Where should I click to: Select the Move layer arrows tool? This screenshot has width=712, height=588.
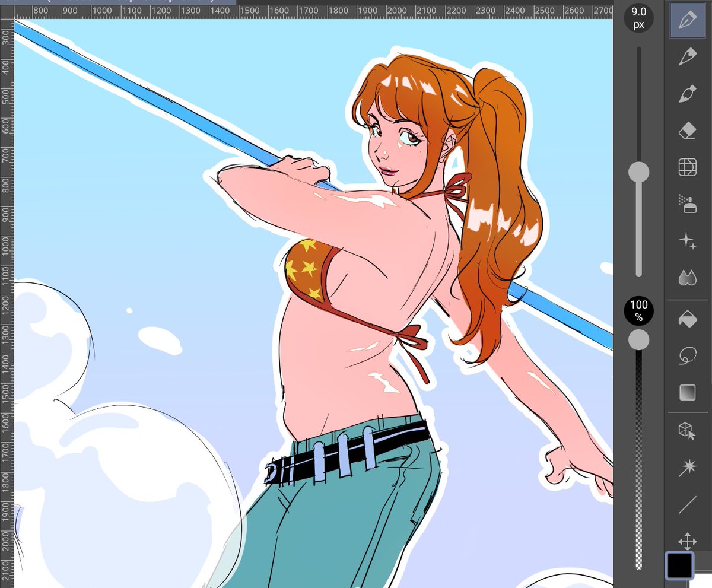tap(687, 541)
